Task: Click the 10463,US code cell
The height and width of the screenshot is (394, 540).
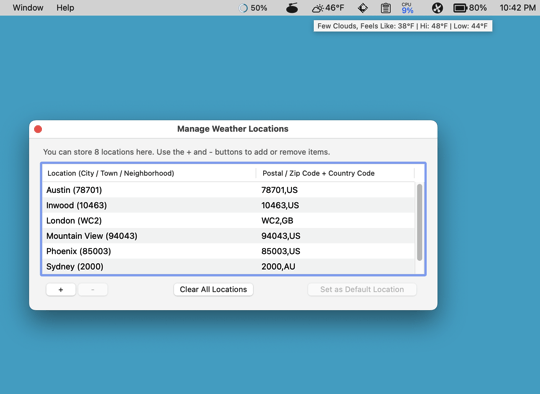Action: (x=280, y=205)
